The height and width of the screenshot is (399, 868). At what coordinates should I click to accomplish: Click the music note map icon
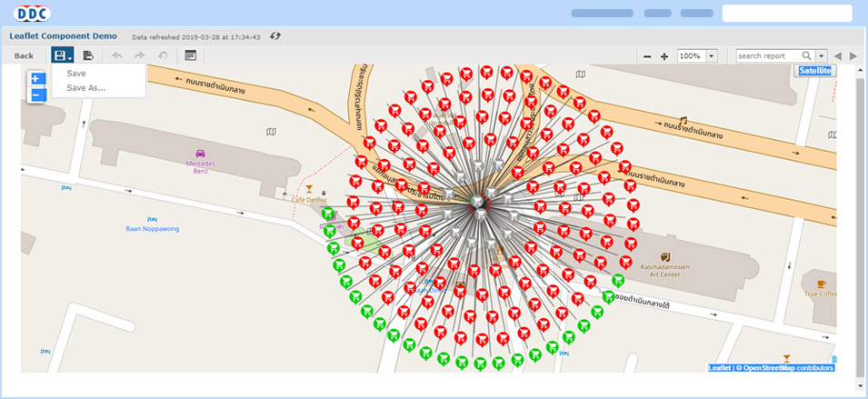(683, 120)
